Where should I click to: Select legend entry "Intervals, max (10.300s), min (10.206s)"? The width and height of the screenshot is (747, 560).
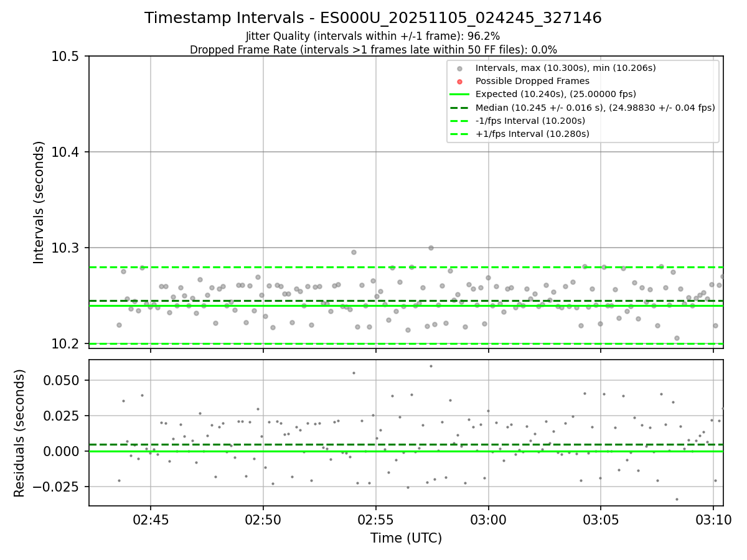(565, 68)
